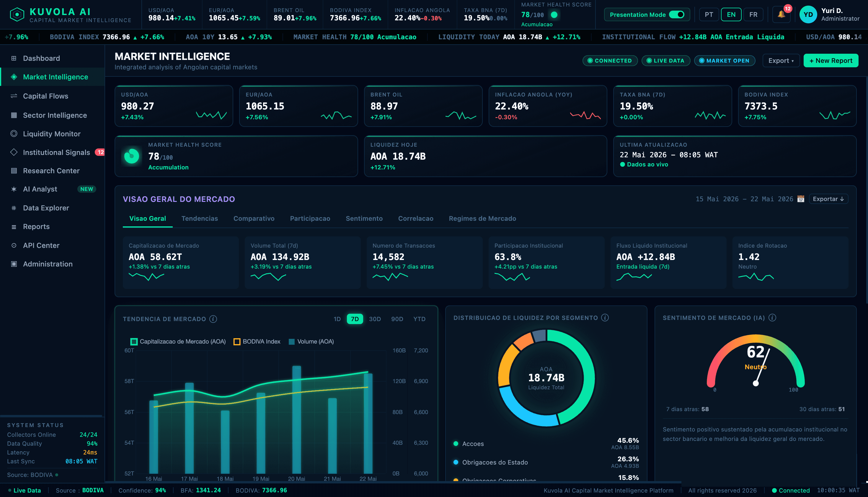Click the API Center sidebar icon

pyautogui.click(x=14, y=246)
